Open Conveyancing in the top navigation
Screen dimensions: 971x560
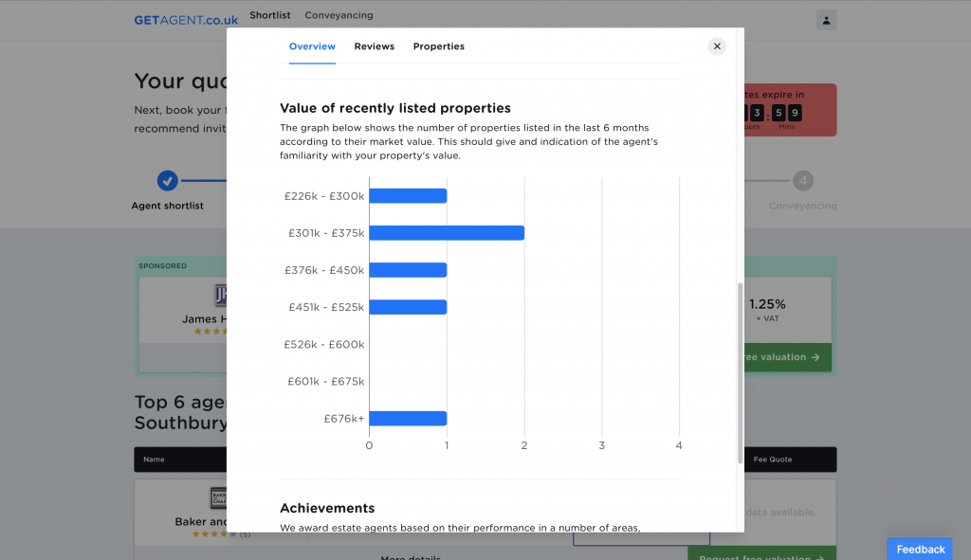pos(339,15)
